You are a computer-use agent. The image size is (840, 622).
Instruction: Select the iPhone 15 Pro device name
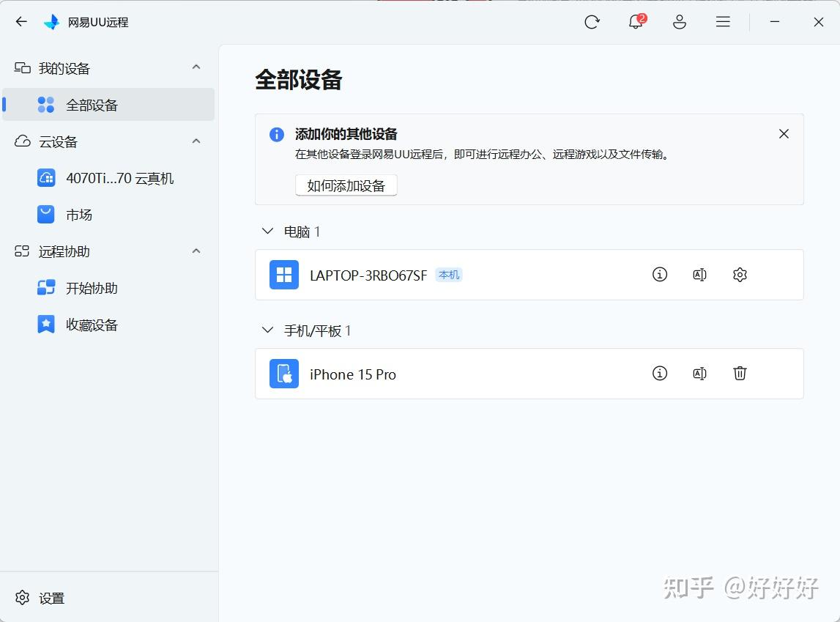pos(353,374)
